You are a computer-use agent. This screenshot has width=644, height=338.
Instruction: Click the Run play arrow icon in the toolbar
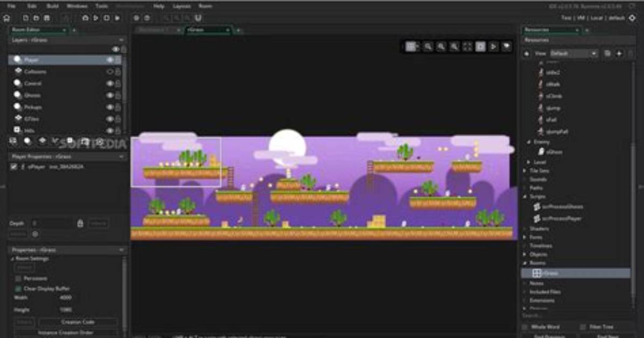point(96,18)
